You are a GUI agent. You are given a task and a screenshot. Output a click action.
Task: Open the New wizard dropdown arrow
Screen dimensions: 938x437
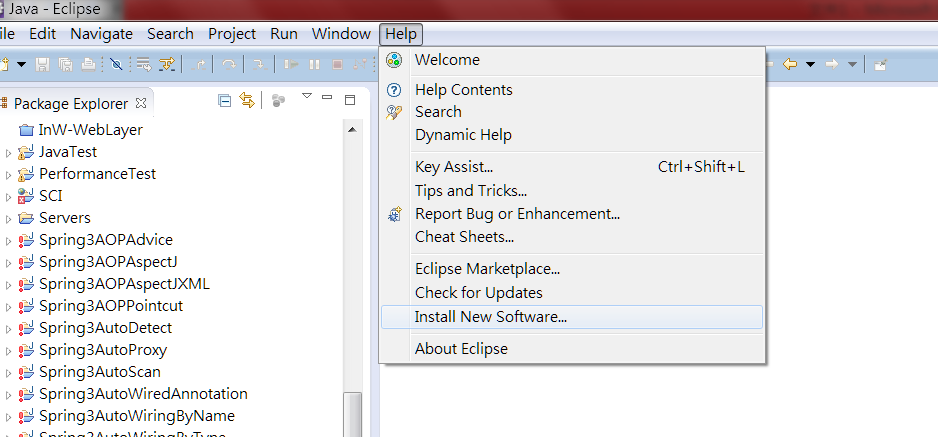pyautogui.click(x=22, y=64)
